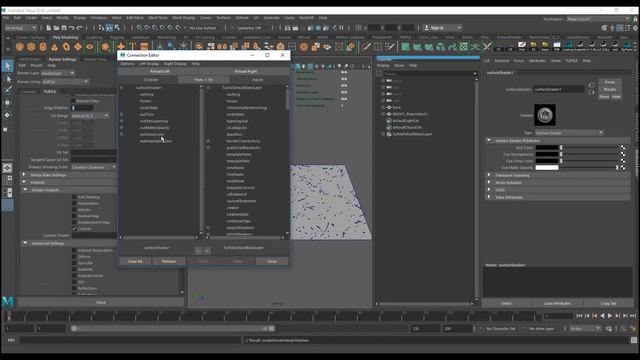Click the left arrow node navigation button
640x360 pixels.
198,251
